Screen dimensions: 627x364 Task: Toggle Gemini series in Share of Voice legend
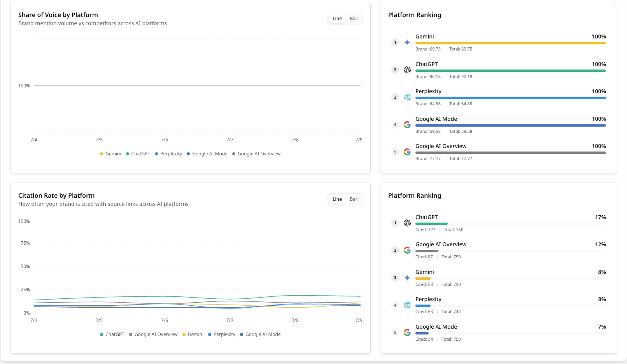pyautogui.click(x=110, y=154)
